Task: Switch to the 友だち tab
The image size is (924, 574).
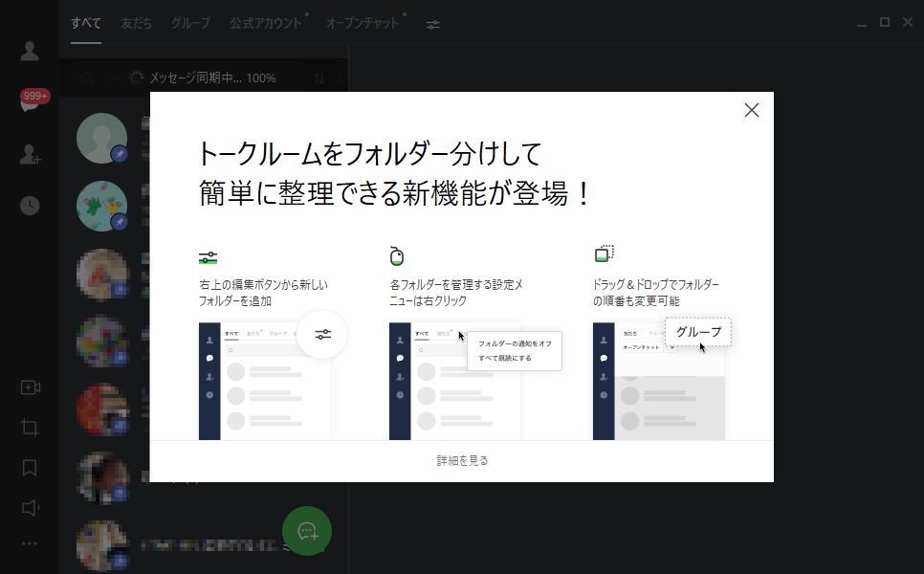Action: (135, 24)
